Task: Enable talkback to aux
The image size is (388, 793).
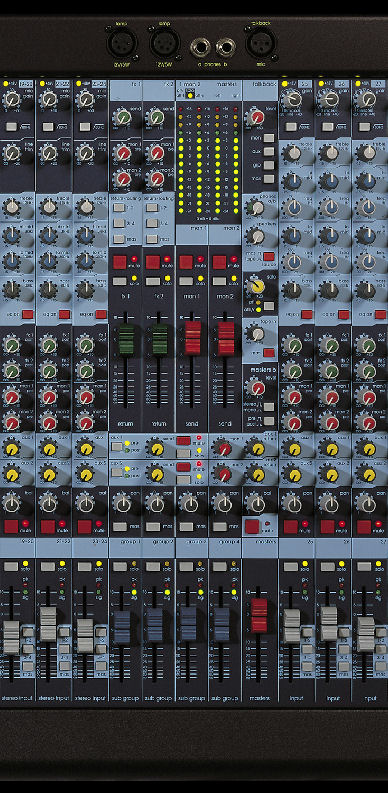Action: (x=269, y=151)
